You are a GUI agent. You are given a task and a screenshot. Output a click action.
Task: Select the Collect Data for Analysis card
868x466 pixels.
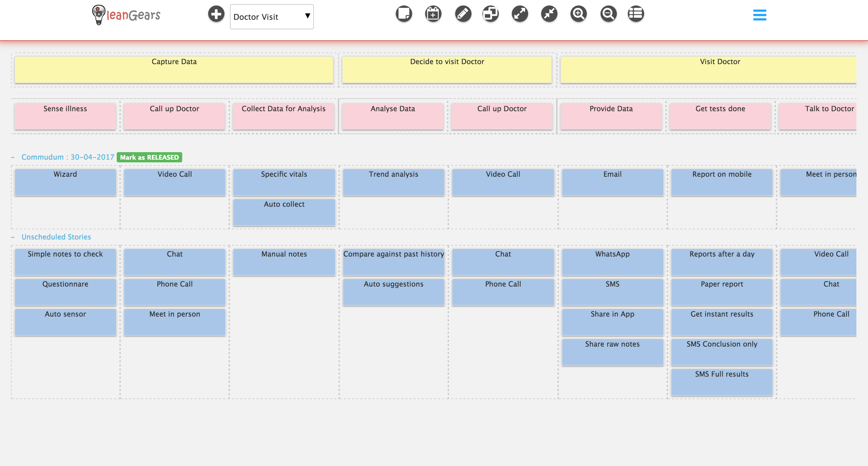pyautogui.click(x=284, y=116)
